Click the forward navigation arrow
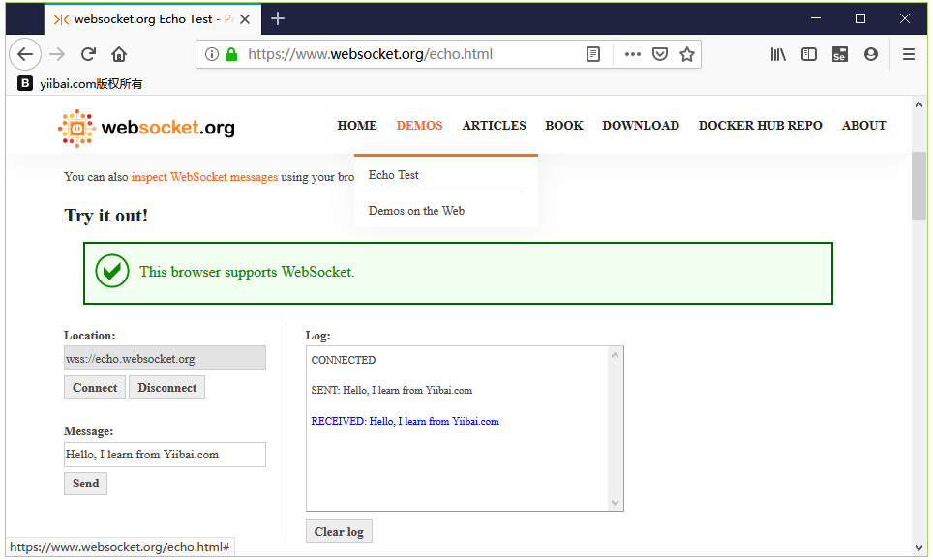 (x=57, y=54)
